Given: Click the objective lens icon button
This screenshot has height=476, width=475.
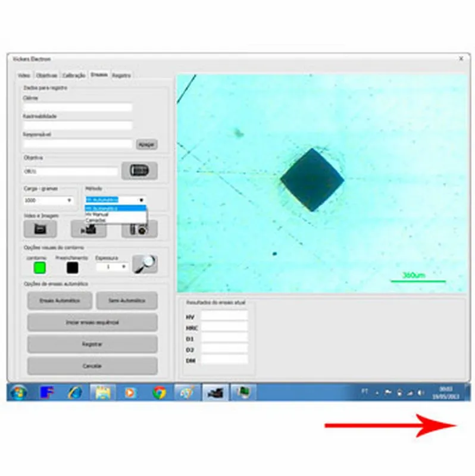Looking at the screenshot, I should tap(139, 171).
